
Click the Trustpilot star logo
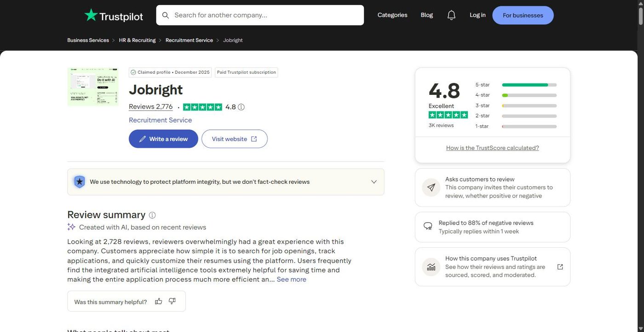tap(91, 15)
